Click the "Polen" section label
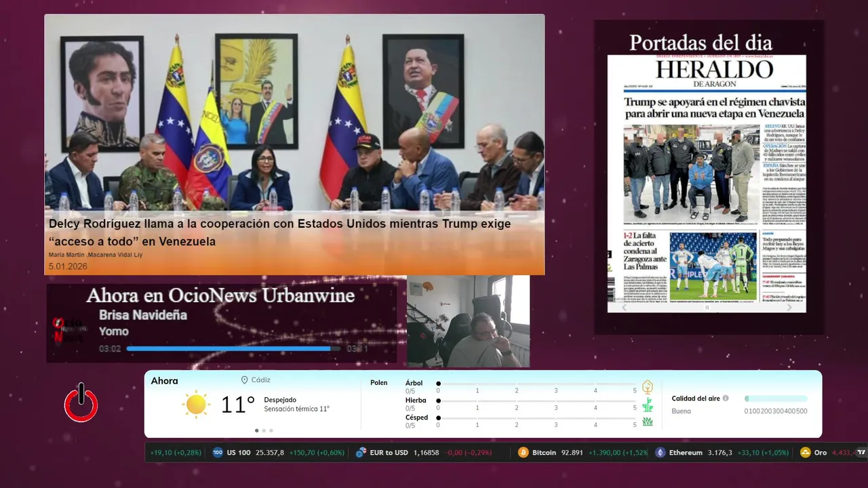This screenshot has height=488, width=868. [x=379, y=383]
